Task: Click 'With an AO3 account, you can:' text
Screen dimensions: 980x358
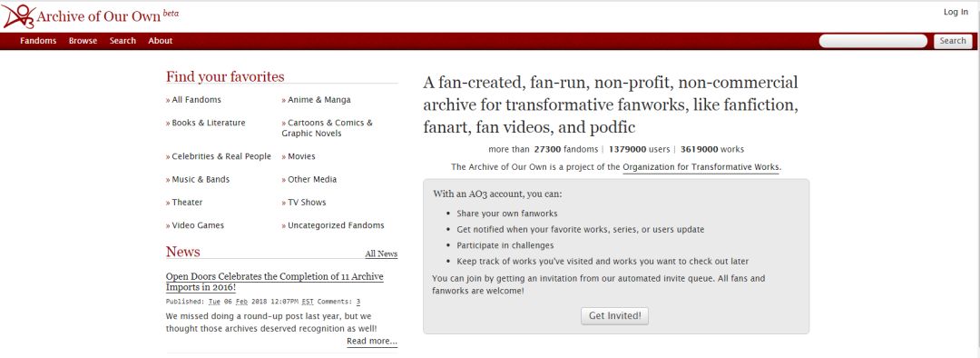Action: pos(497,194)
